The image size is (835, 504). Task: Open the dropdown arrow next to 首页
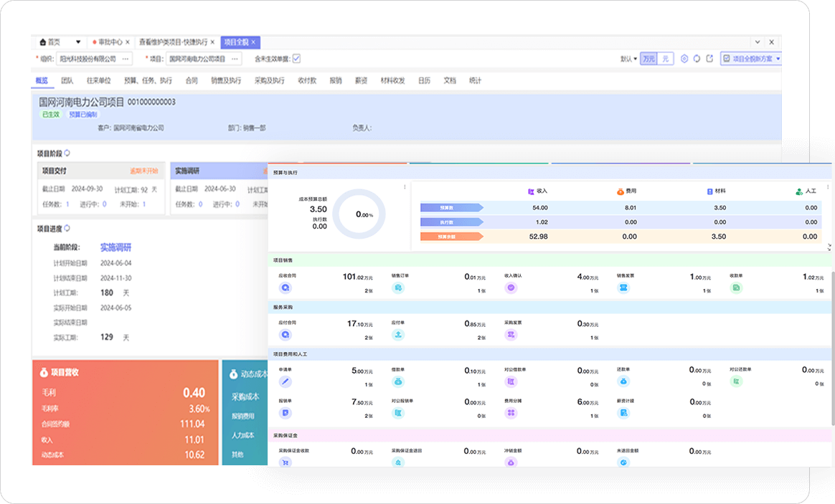click(x=77, y=42)
